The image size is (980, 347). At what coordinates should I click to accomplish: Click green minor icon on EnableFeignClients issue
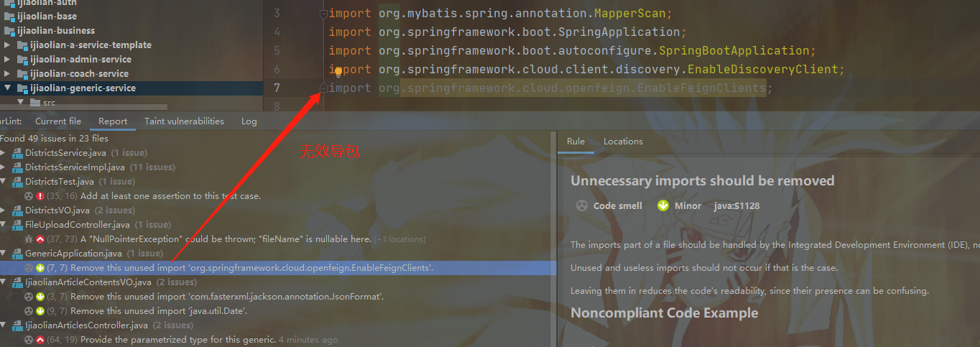click(x=40, y=268)
